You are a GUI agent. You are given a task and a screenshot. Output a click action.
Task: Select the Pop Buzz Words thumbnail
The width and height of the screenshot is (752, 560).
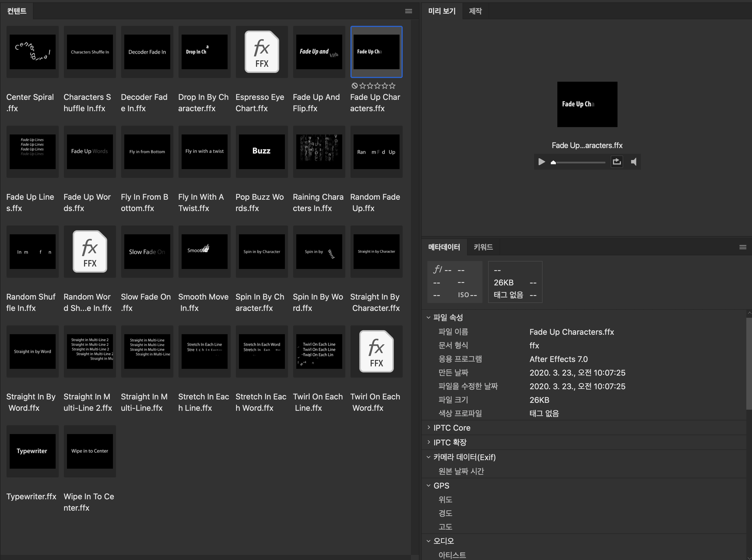[261, 151]
